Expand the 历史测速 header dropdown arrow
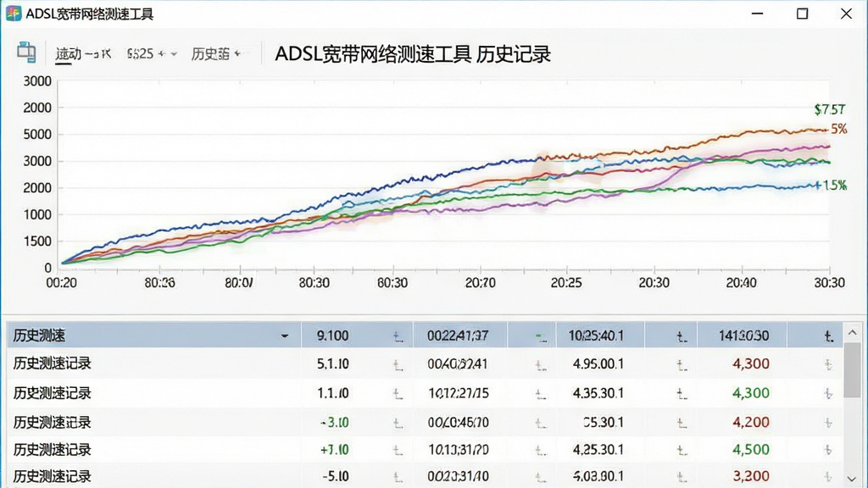The width and height of the screenshot is (868, 488). (285, 335)
